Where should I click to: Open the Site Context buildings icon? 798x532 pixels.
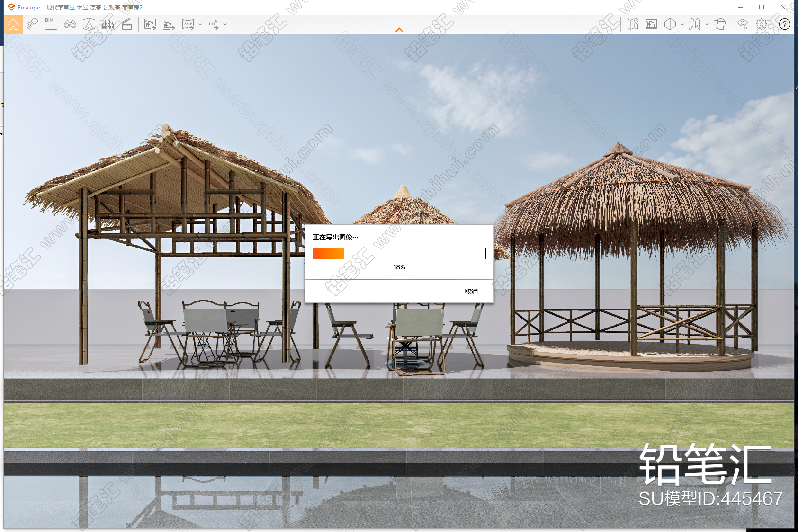pos(108,24)
